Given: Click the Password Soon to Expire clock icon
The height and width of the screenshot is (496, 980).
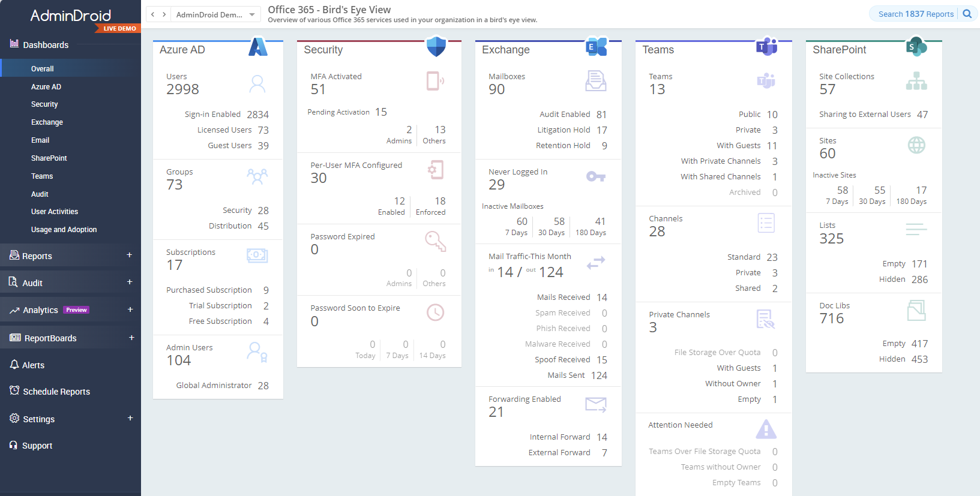Looking at the screenshot, I should pyautogui.click(x=436, y=312).
